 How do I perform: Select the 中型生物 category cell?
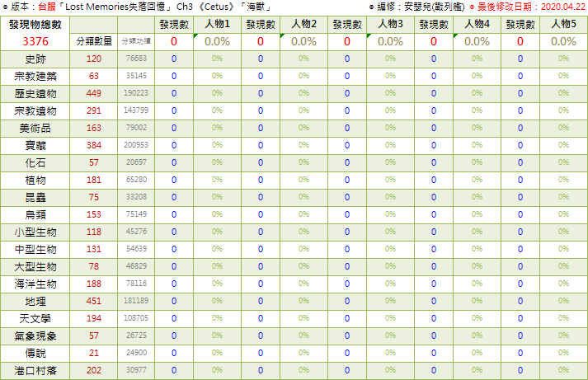point(35,249)
